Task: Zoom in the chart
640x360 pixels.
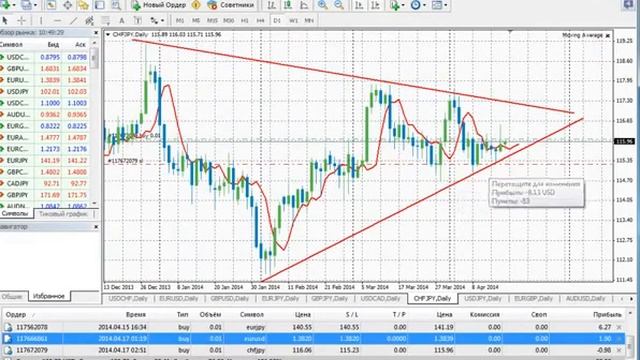Action: tap(322, 5)
